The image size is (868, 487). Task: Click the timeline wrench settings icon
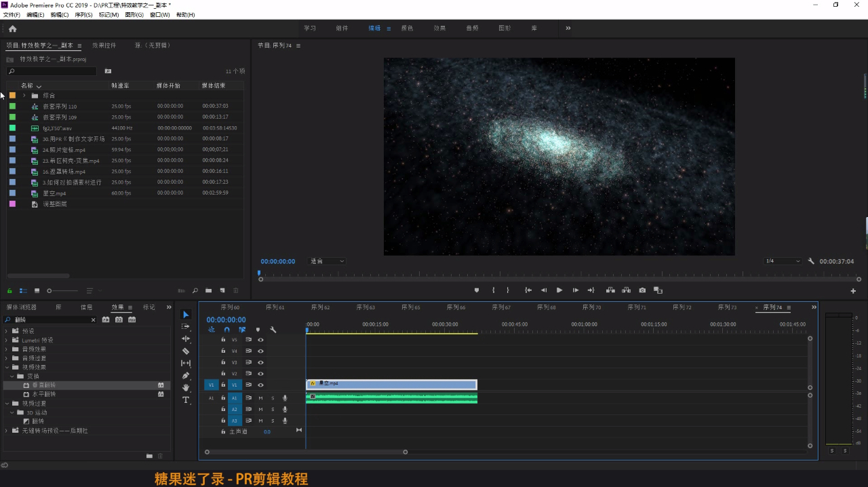point(273,330)
